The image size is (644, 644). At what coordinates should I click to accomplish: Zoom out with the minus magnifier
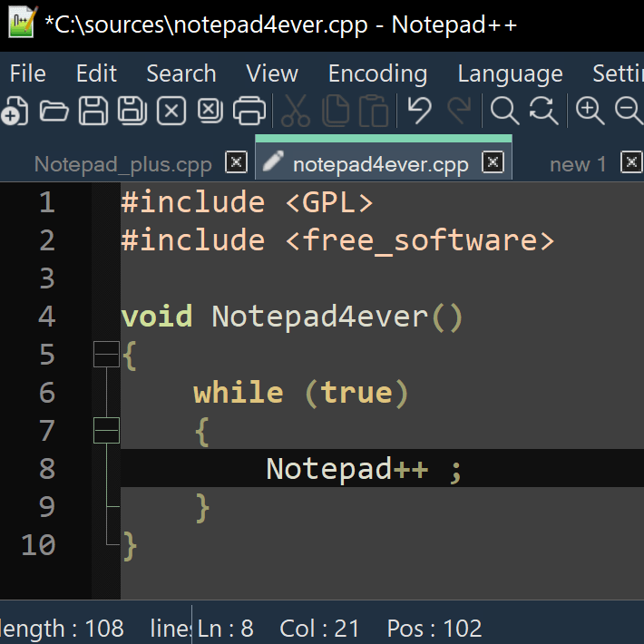[629, 111]
